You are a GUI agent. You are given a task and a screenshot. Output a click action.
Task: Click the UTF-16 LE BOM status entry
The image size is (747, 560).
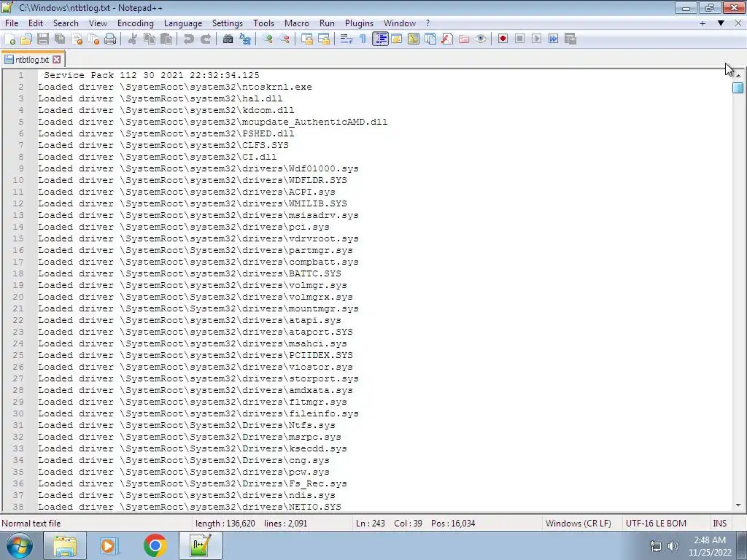tap(656, 524)
